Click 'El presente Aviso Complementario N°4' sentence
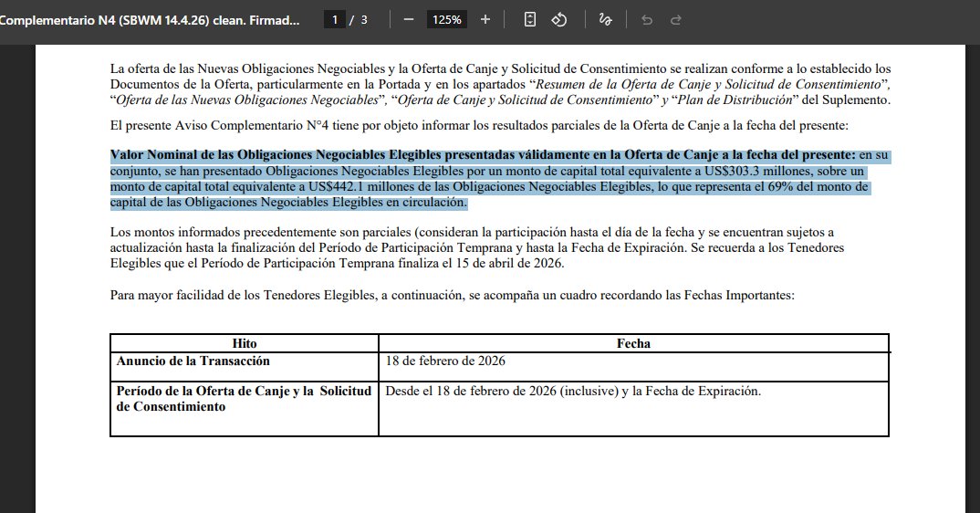Image resolution: width=980 pixels, height=513 pixels. (479, 125)
